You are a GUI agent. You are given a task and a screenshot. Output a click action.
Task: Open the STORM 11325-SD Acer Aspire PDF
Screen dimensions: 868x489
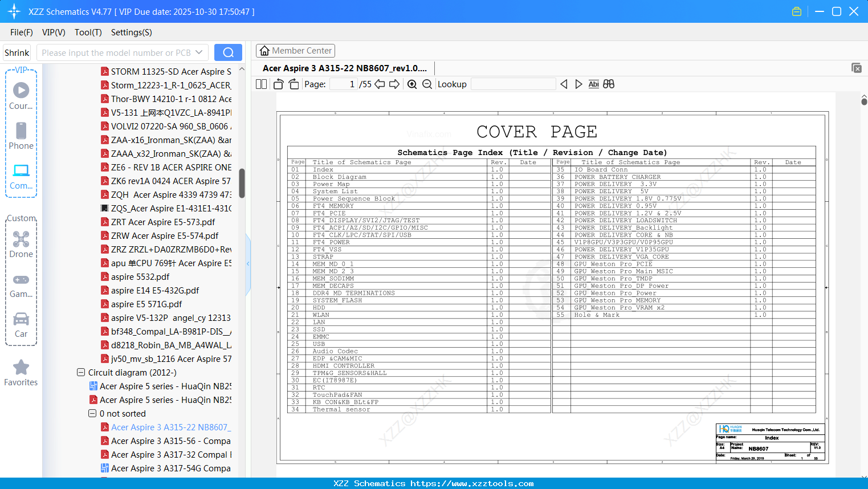(x=166, y=71)
